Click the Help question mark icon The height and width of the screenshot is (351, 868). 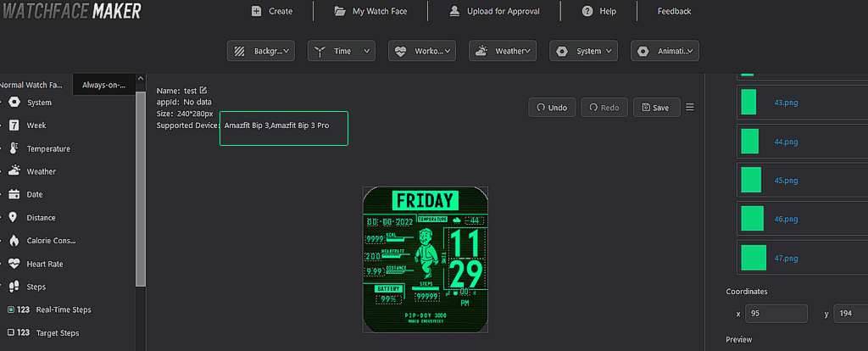pos(587,11)
